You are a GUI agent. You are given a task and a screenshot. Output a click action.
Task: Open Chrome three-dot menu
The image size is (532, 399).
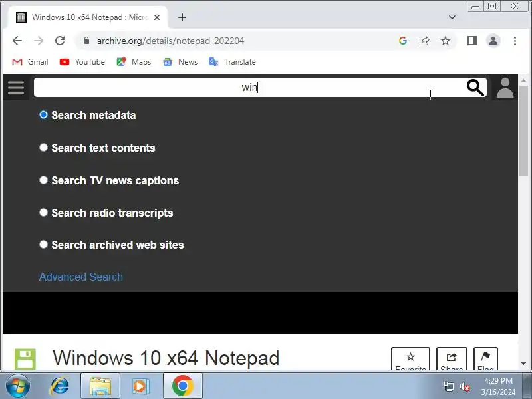click(x=515, y=41)
